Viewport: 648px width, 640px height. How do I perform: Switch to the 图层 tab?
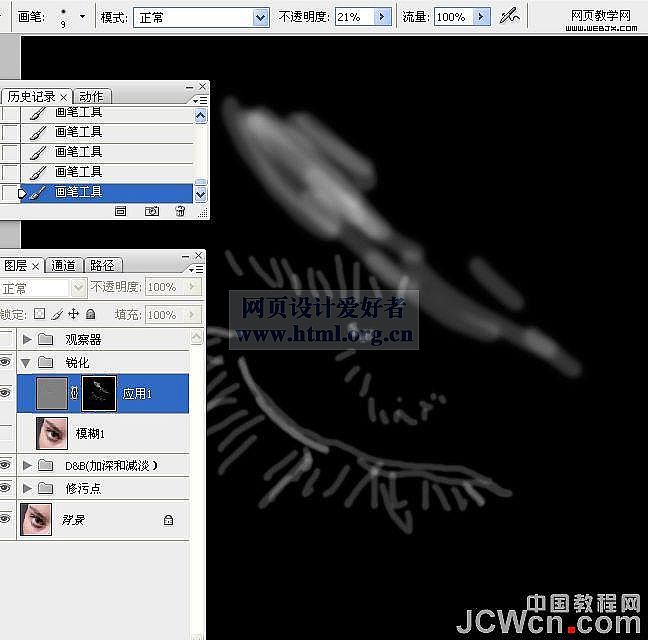click(16, 266)
